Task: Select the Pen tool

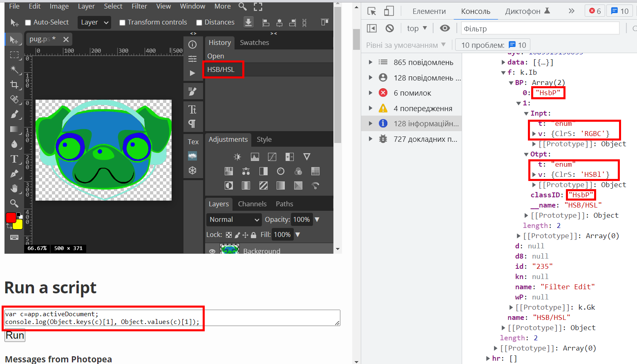Action: click(x=14, y=174)
